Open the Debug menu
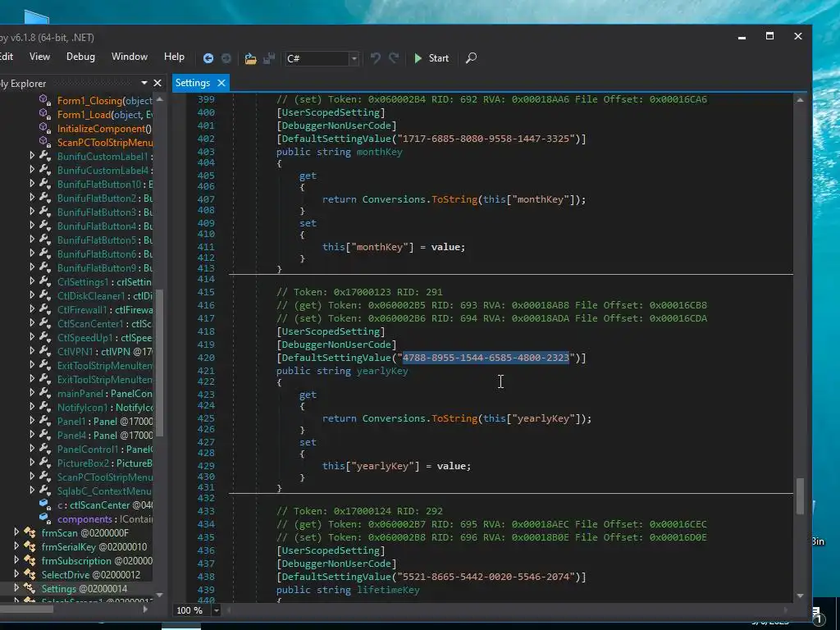Screen dimensions: 840x630 point(80,57)
